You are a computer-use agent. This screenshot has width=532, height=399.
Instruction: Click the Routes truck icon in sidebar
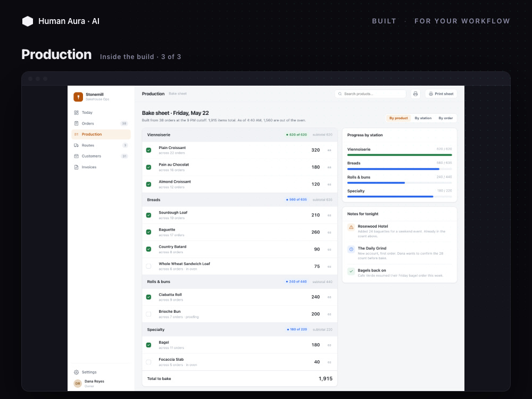[76, 145]
